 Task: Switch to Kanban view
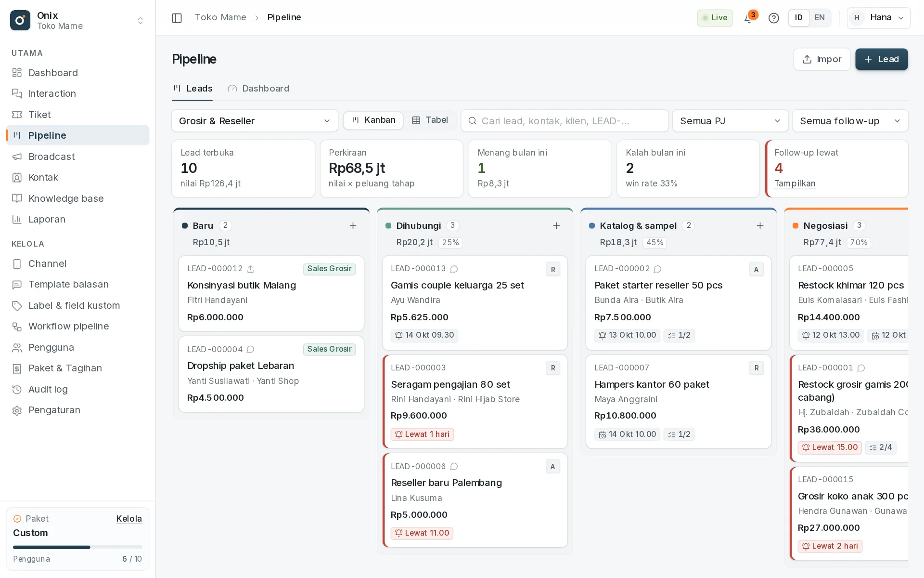point(373,120)
